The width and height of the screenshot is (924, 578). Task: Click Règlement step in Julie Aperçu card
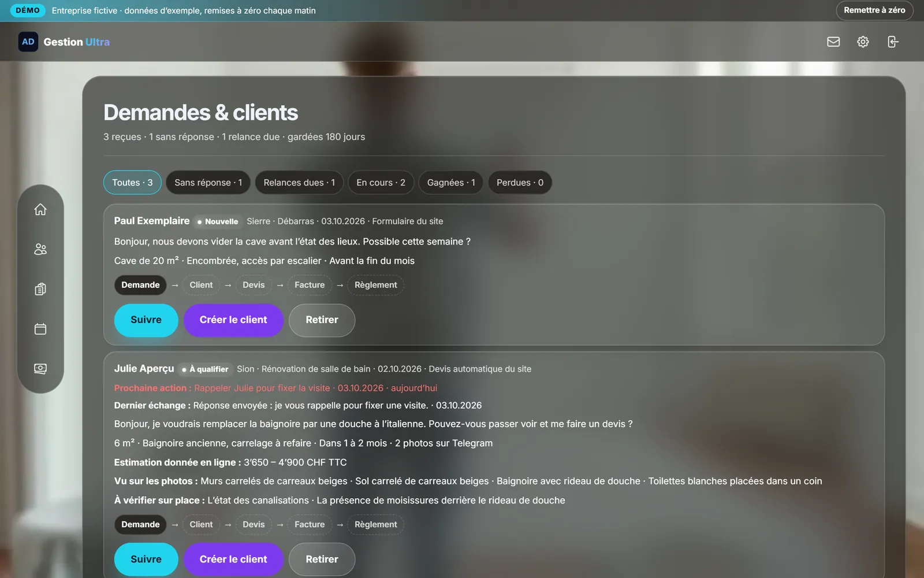point(376,525)
